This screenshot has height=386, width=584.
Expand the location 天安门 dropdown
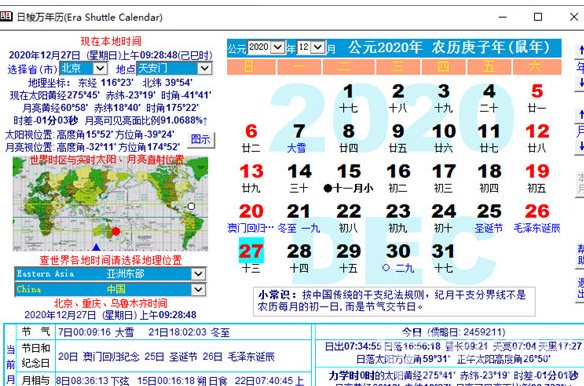point(204,68)
